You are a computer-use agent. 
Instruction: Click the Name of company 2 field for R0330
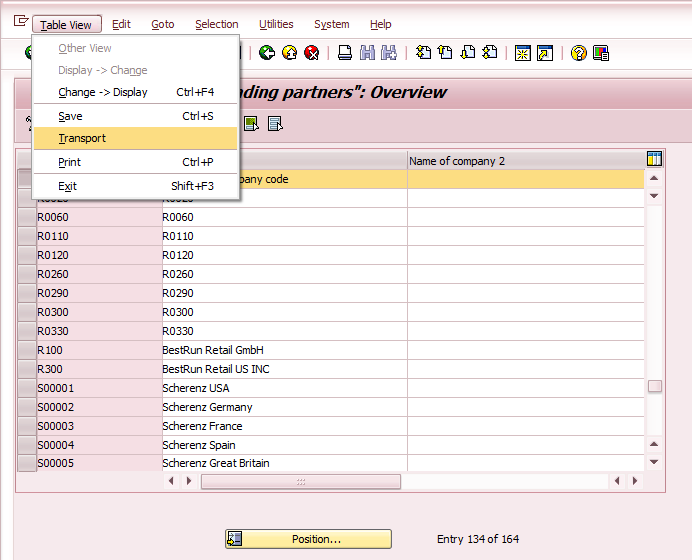pos(526,331)
